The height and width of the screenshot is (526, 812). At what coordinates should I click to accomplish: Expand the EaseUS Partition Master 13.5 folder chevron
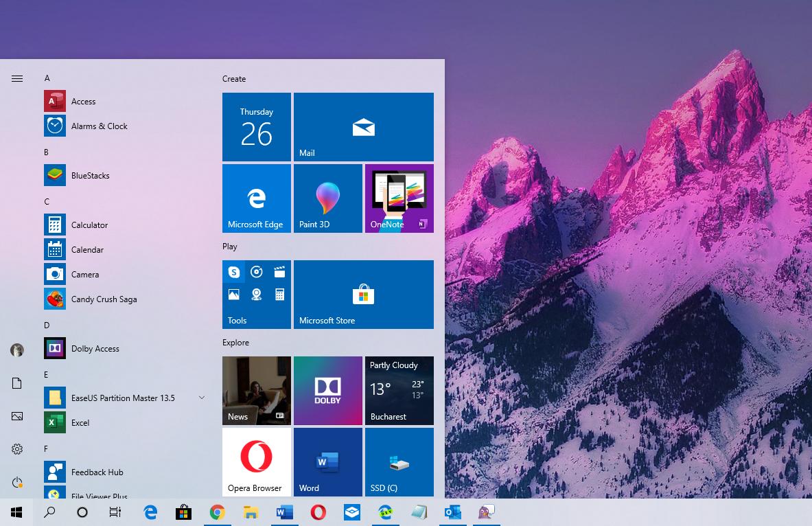click(201, 398)
